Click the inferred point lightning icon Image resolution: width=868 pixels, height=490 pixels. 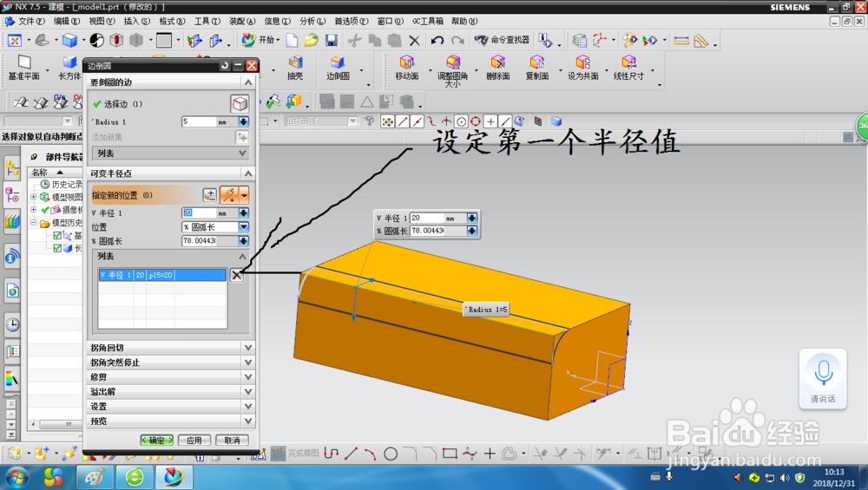[x=229, y=194]
